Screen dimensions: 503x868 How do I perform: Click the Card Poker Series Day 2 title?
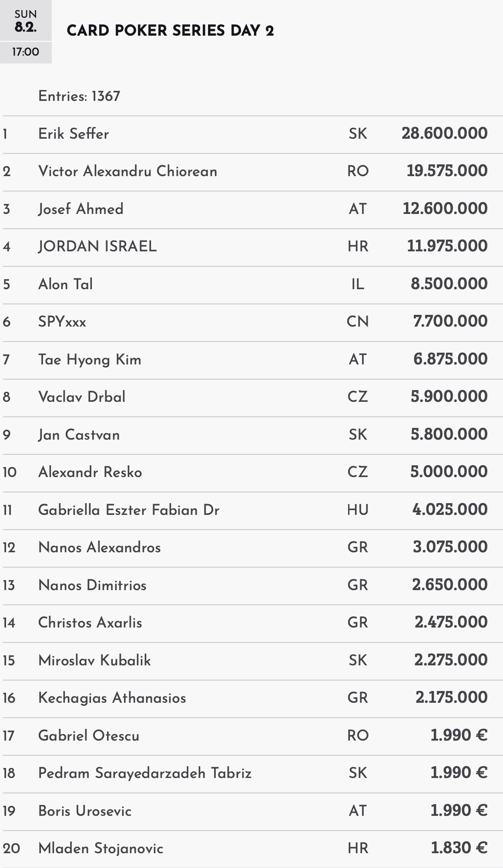pyautogui.click(x=170, y=31)
